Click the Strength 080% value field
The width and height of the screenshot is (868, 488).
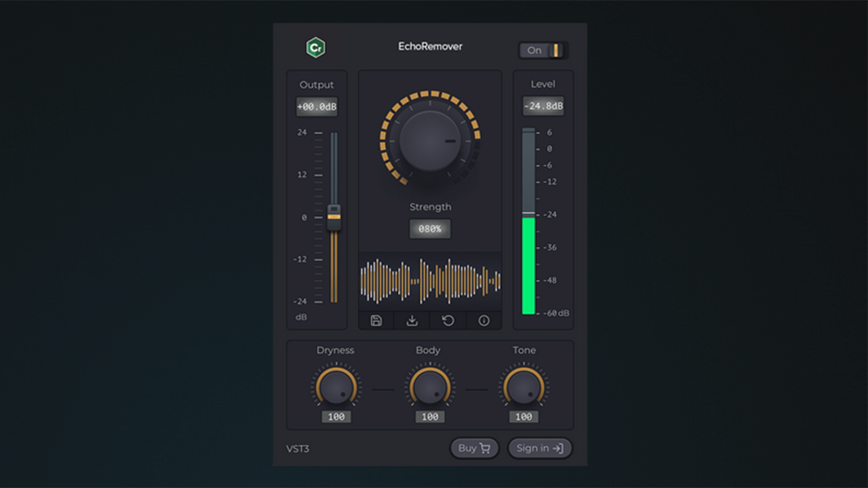coord(430,229)
